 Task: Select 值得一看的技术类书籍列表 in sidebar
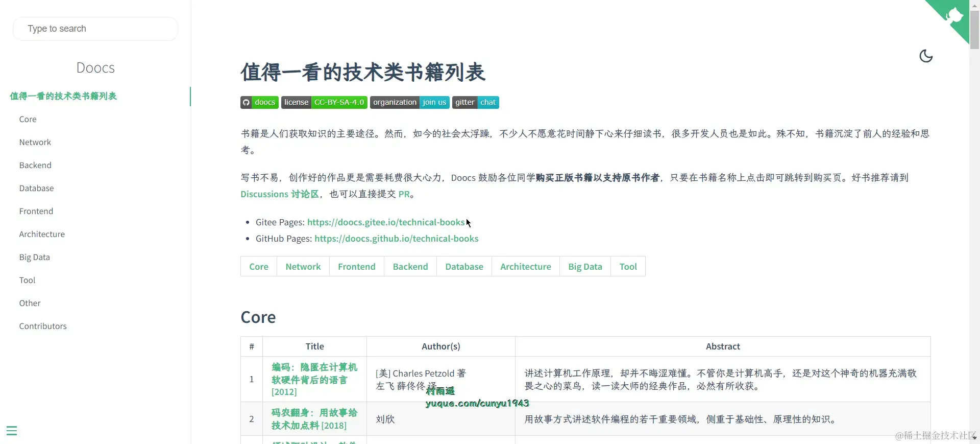(x=63, y=96)
